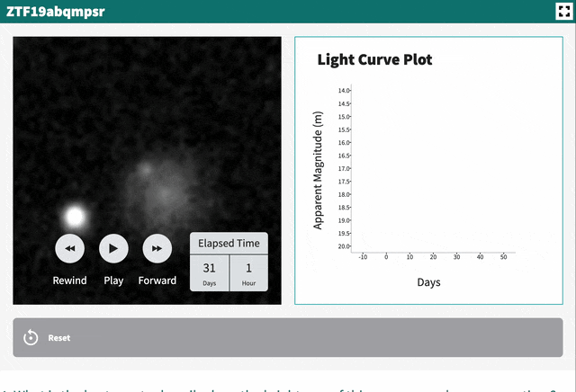Click the ZTF19abqmpsr title
576x392 pixels.
point(56,12)
